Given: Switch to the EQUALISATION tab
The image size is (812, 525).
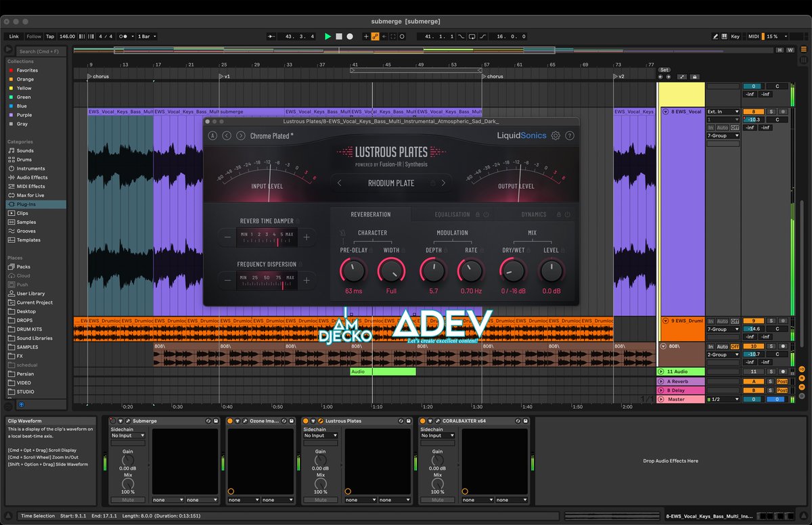Looking at the screenshot, I should 452,214.
